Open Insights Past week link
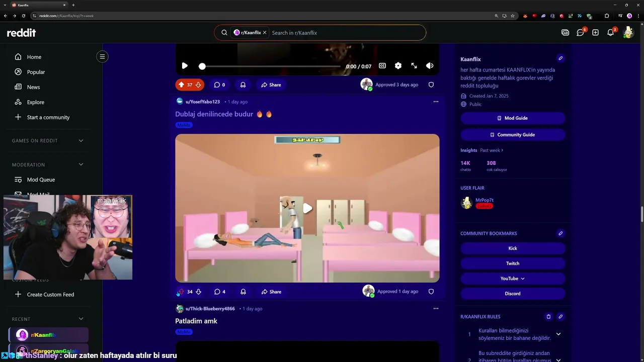This screenshot has width=644, height=362. tap(492, 150)
